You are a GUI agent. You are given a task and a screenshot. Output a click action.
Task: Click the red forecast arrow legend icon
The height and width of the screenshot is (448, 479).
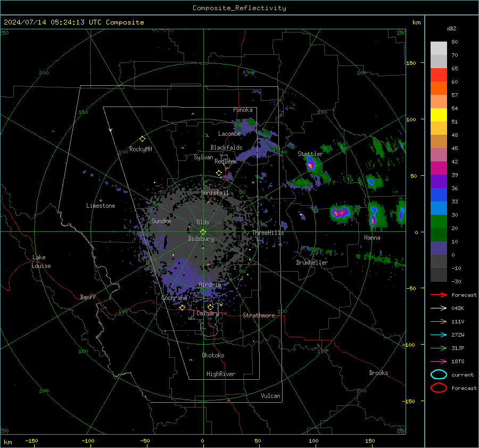(439, 295)
